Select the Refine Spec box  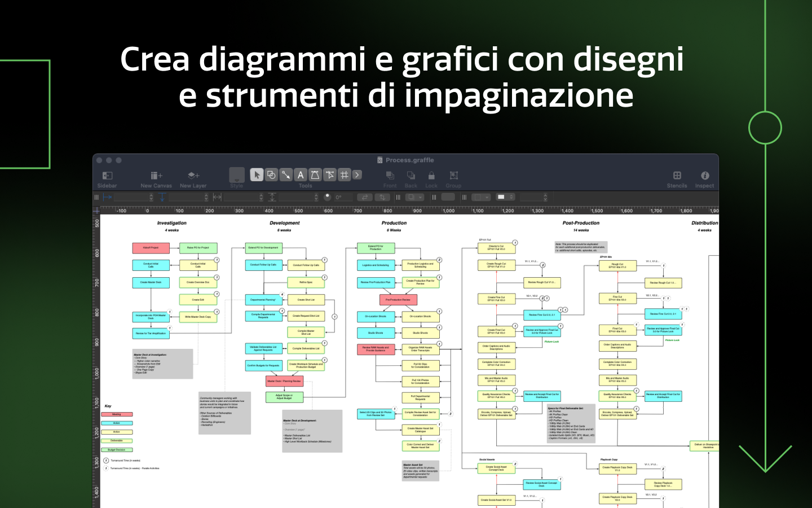[306, 282]
